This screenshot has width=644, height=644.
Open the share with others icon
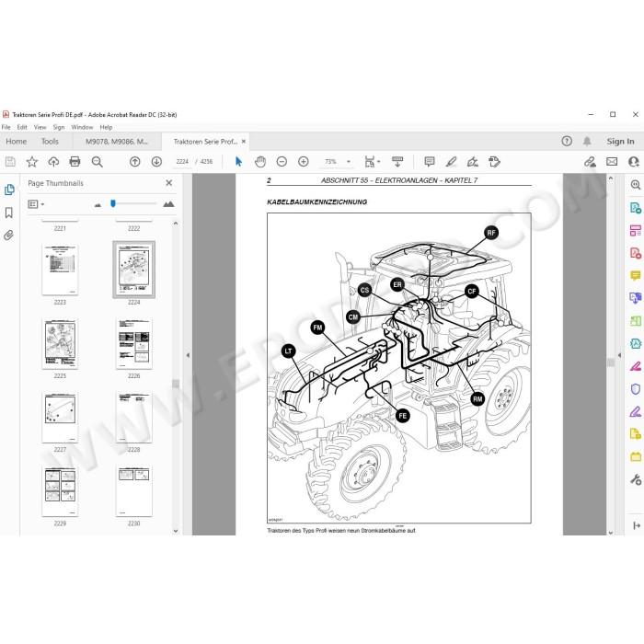(633, 162)
